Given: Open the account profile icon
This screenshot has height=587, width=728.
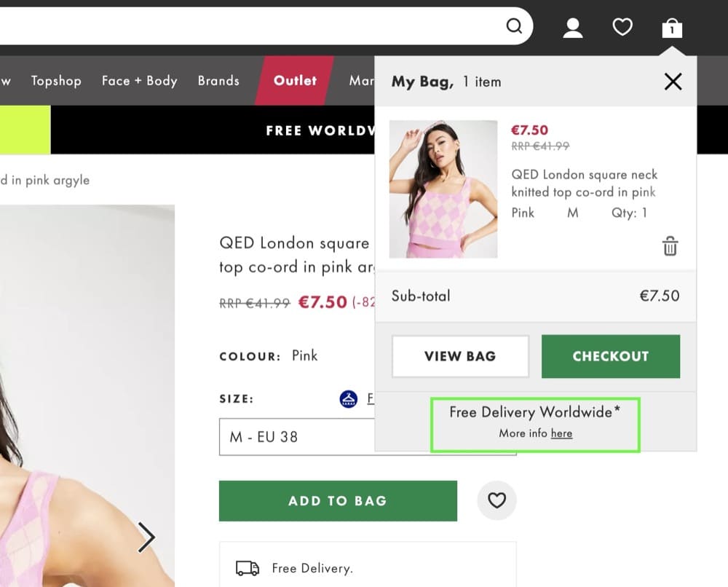Looking at the screenshot, I should (x=573, y=28).
